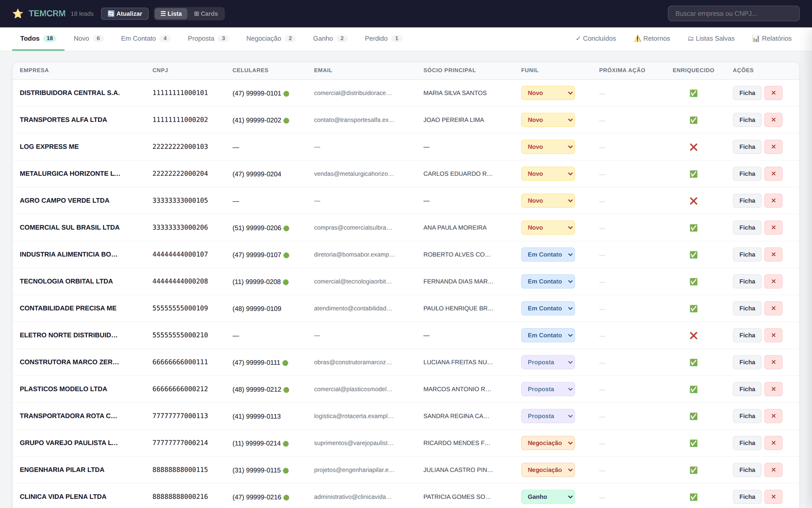Select the Todos tab
Viewport: 812px width, 508px height.
(x=38, y=39)
